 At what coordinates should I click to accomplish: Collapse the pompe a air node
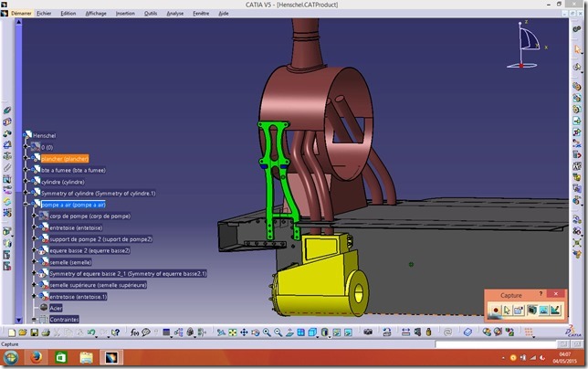[26, 205]
